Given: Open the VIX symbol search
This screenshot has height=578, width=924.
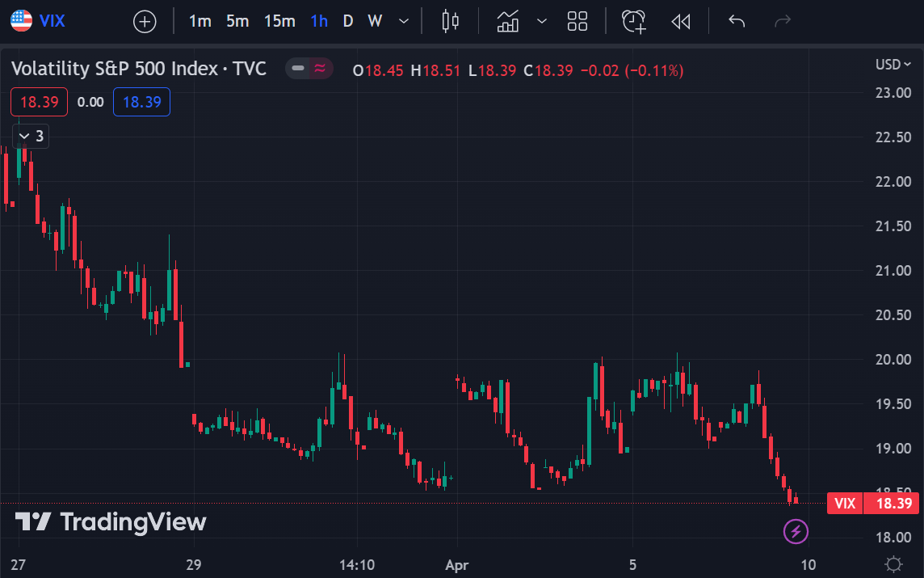Looking at the screenshot, I should coord(52,21).
